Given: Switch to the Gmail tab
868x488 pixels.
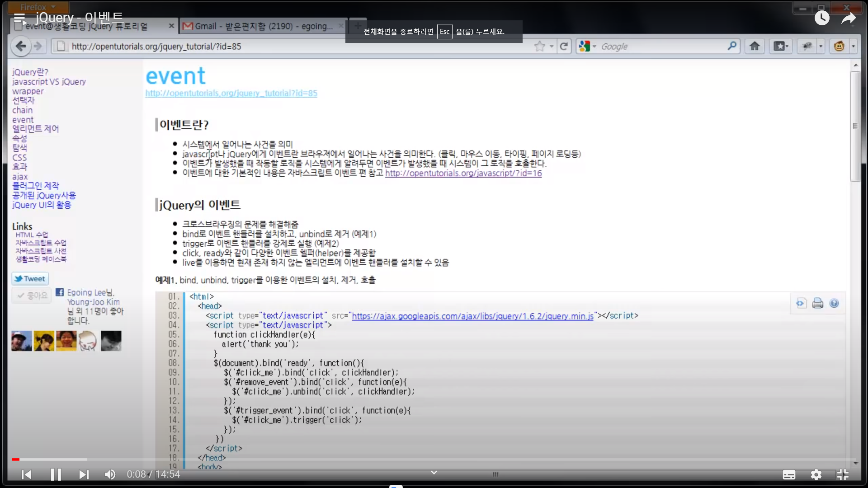Looking at the screenshot, I should click(262, 26).
